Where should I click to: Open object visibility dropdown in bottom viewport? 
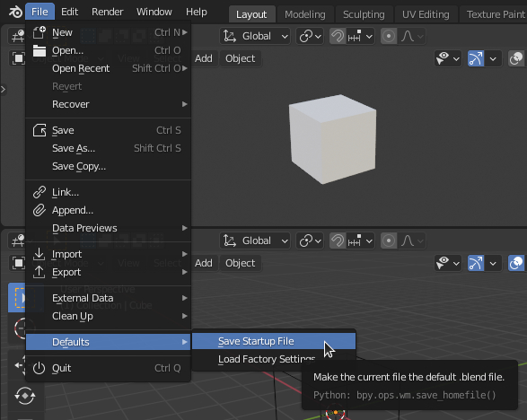point(448,264)
